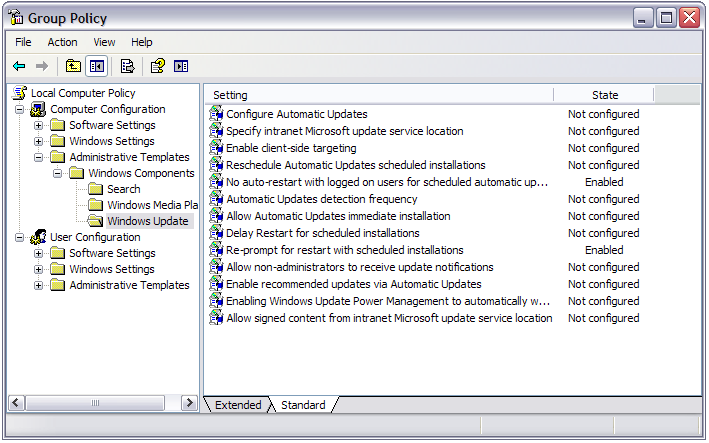Select Reschedule Automatic Updates scheduled installations
This screenshot has height=443, width=709.
355,165
